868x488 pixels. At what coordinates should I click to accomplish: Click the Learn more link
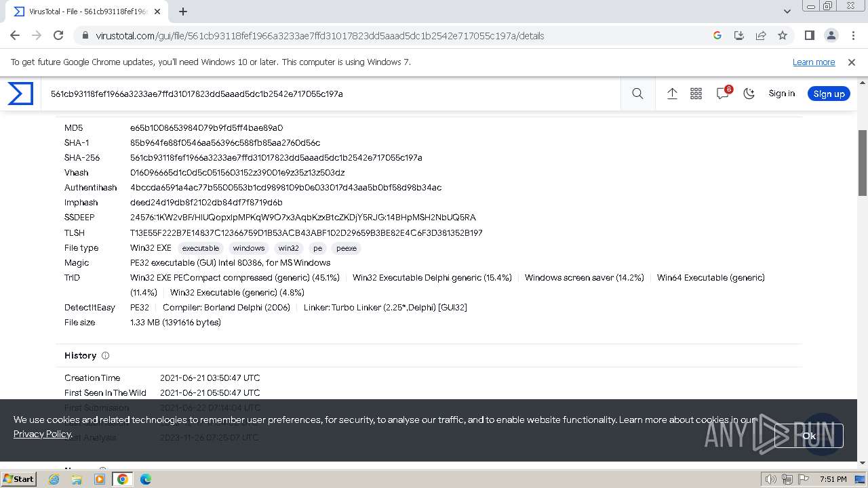tap(814, 62)
